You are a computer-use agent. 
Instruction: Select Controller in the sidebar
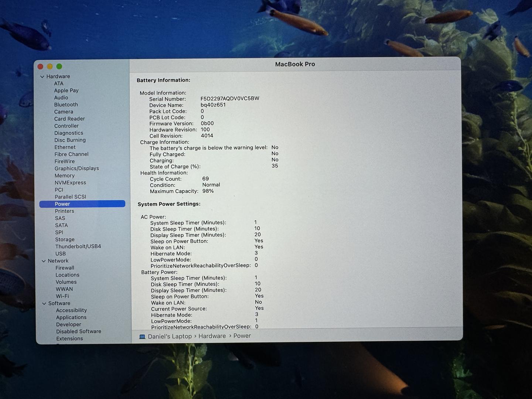click(x=66, y=126)
